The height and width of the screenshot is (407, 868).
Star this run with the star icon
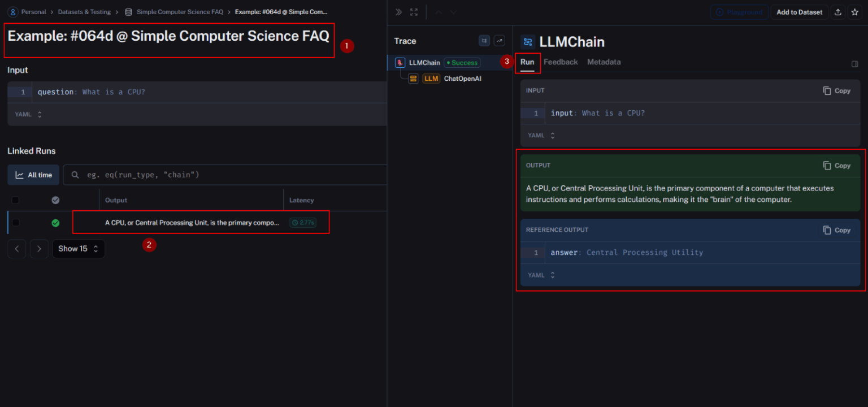coord(854,12)
